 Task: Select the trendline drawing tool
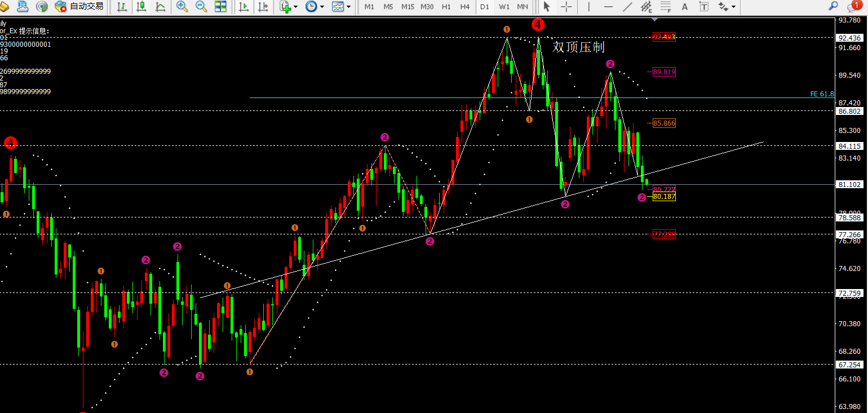coord(627,7)
